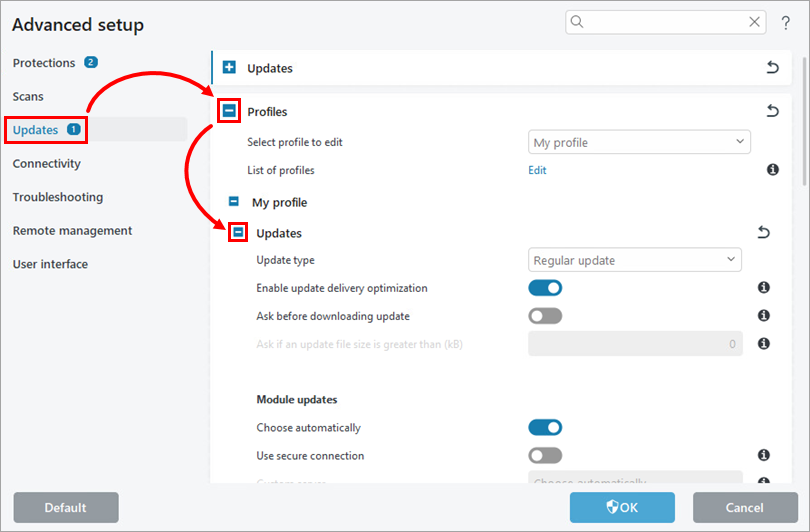
Task: Revert the Profiles section settings
Action: click(x=772, y=111)
